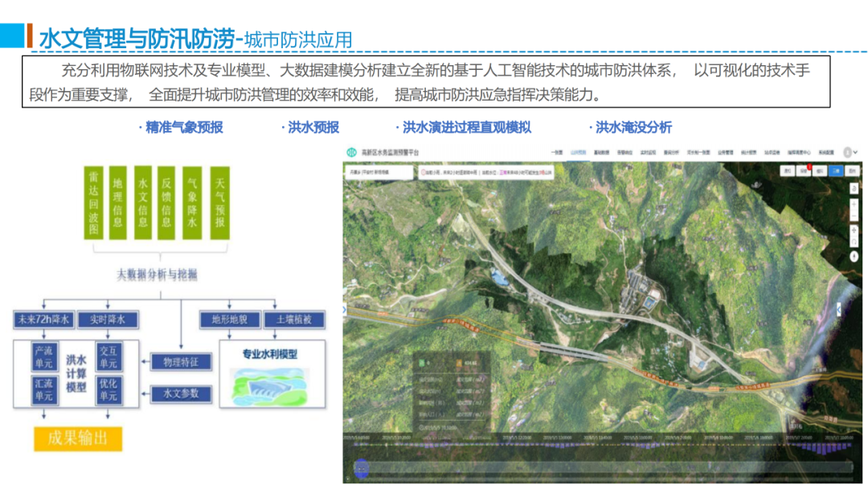
Task: Open the highlighted second navigation menu item
Action: coord(579,152)
